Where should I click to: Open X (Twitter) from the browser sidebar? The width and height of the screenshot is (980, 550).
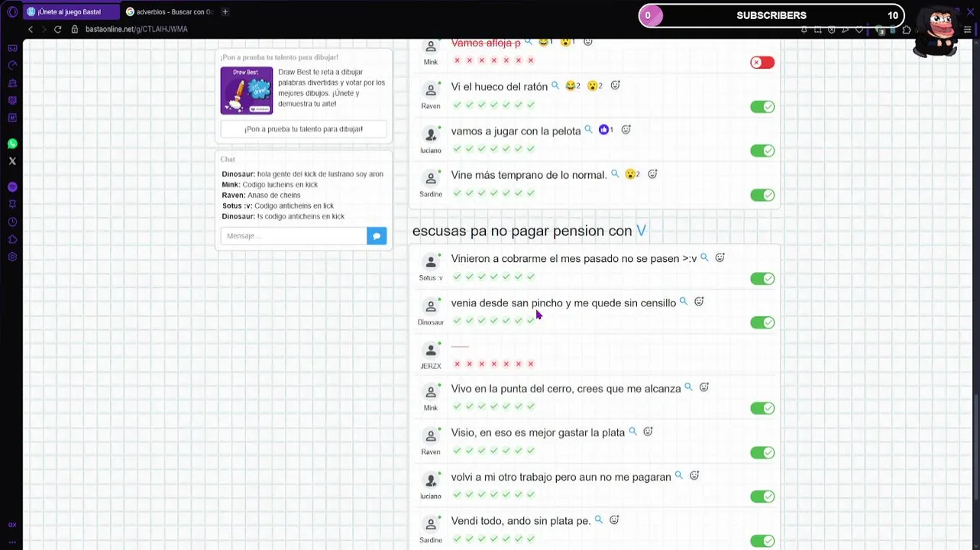pyautogui.click(x=12, y=161)
